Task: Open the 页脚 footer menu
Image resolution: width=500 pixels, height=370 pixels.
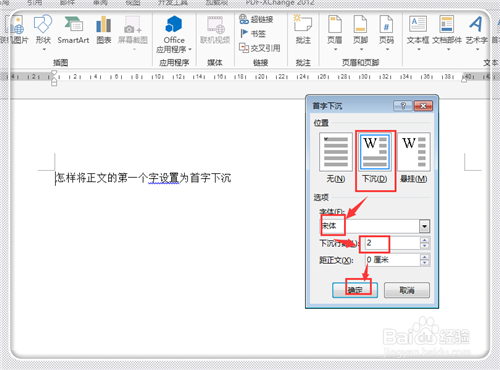Action: point(361,33)
